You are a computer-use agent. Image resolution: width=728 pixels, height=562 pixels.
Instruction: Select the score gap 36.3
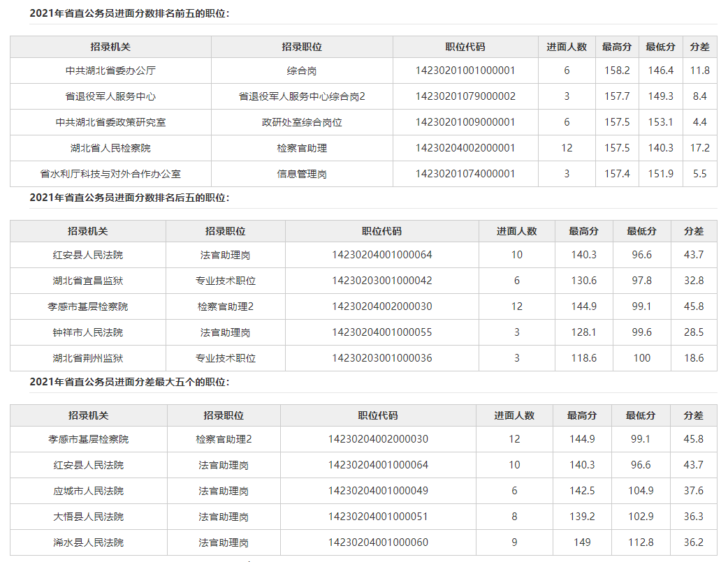(x=693, y=517)
